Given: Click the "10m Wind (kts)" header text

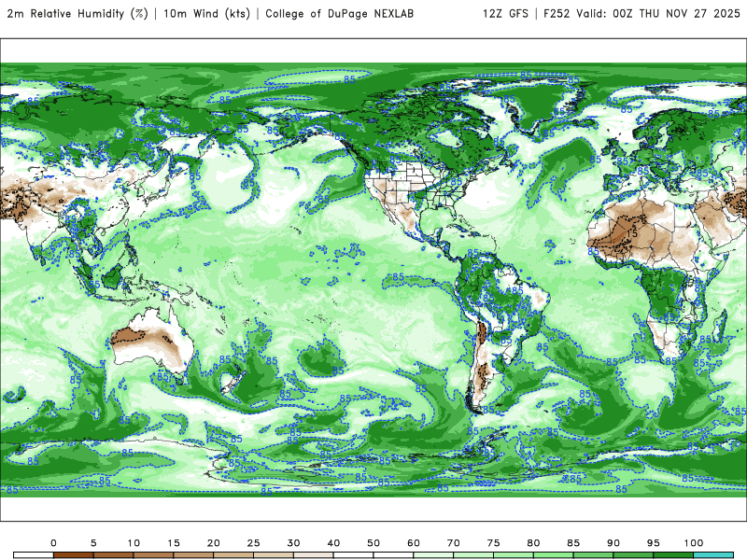Looking at the screenshot, I should click(206, 14).
